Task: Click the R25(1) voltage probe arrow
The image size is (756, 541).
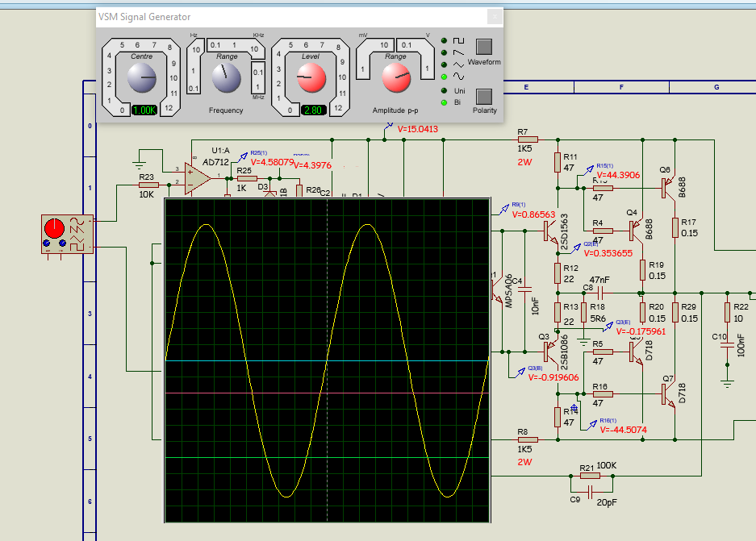Action: pyautogui.click(x=242, y=158)
